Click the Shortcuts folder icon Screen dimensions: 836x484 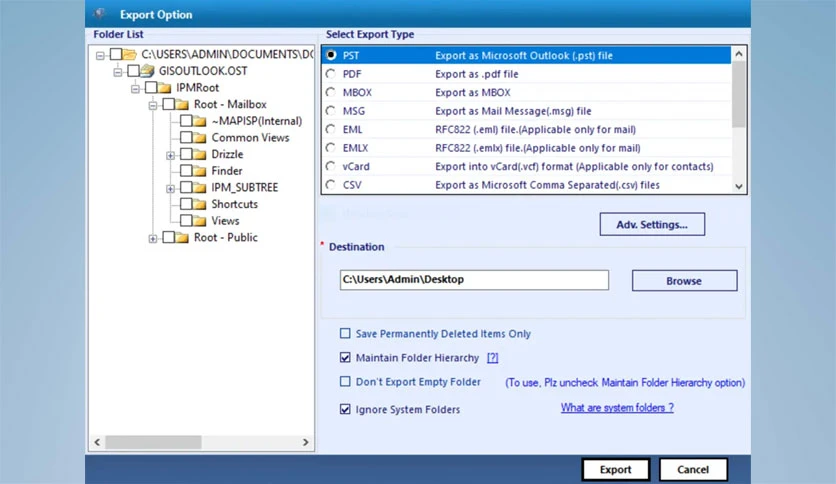pos(199,204)
